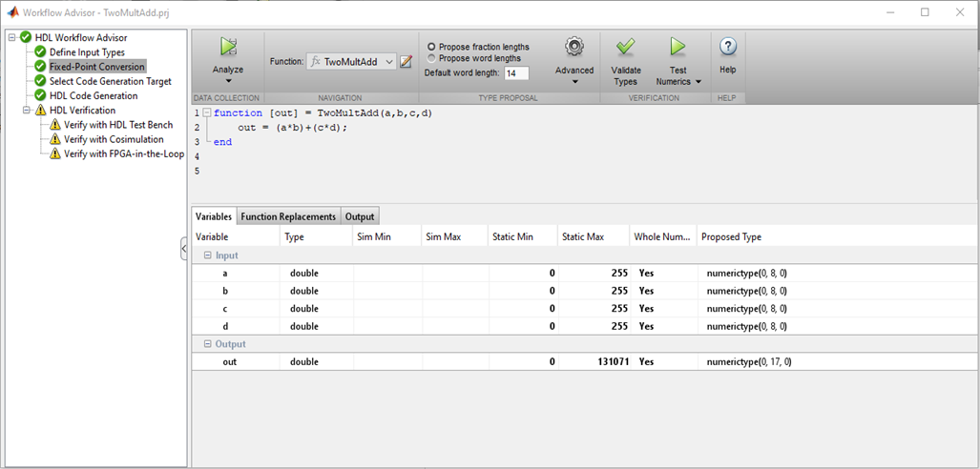Viewport: 980px width, 469px height.
Task: Select Propose word lengths option
Action: [431, 58]
